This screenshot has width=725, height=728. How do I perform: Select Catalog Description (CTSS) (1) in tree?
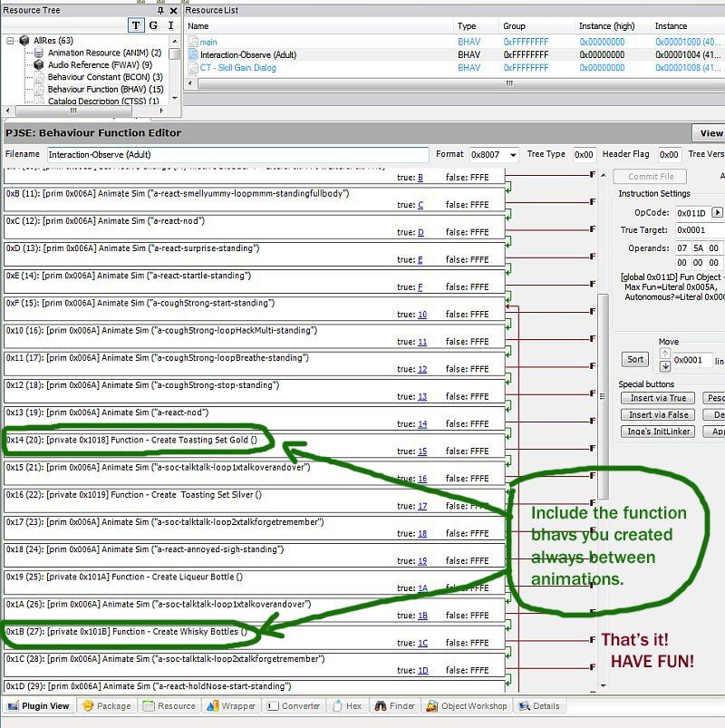point(103,101)
